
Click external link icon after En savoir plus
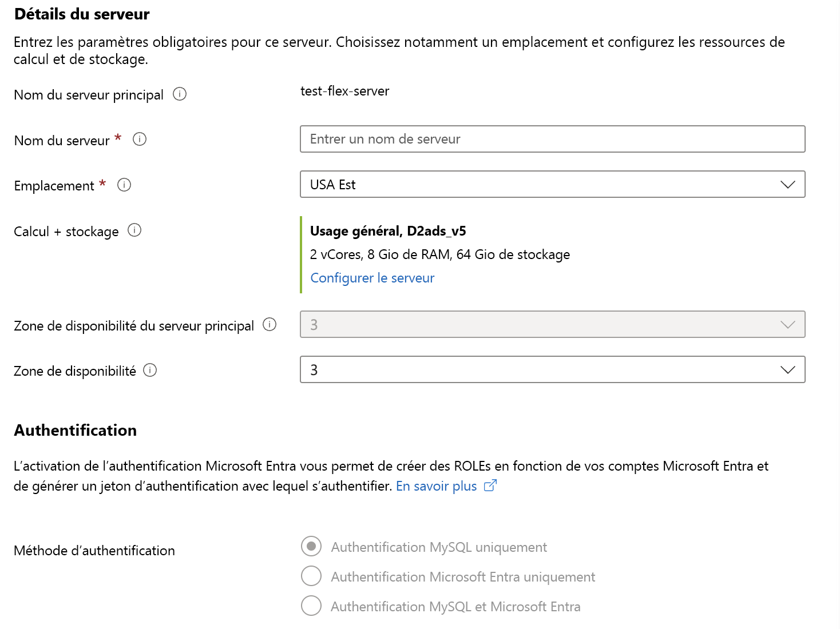[490, 485]
